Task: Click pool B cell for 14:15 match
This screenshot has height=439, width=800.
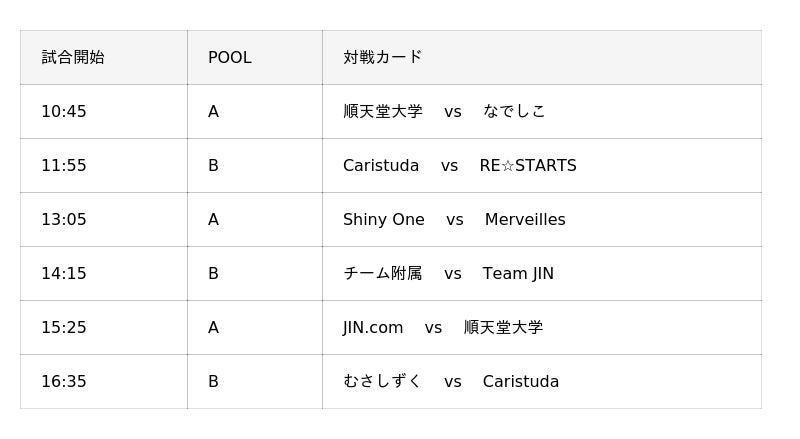Action: point(213,274)
